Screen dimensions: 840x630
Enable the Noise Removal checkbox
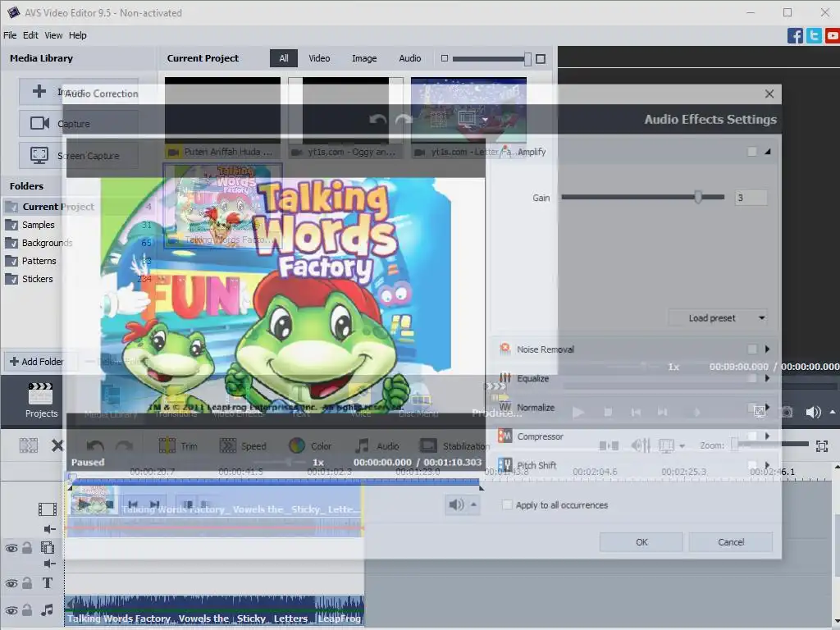tap(752, 349)
